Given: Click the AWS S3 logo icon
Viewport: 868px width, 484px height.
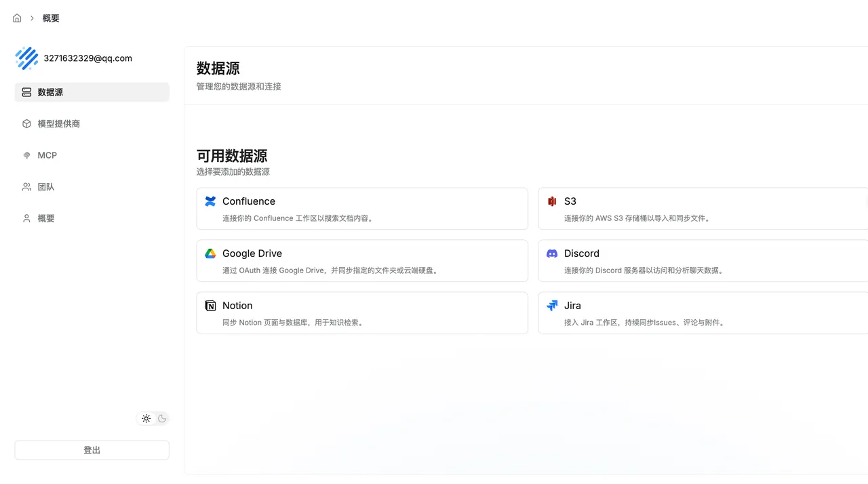Looking at the screenshot, I should pos(552,201).
